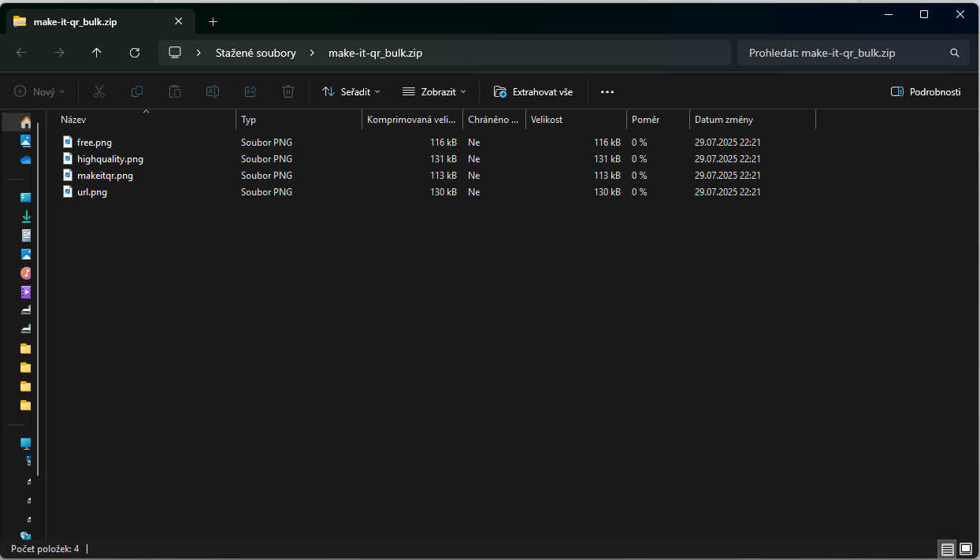This screenshot has width=980, height=560.
Task: Go up one folder level
Action: 97,53
